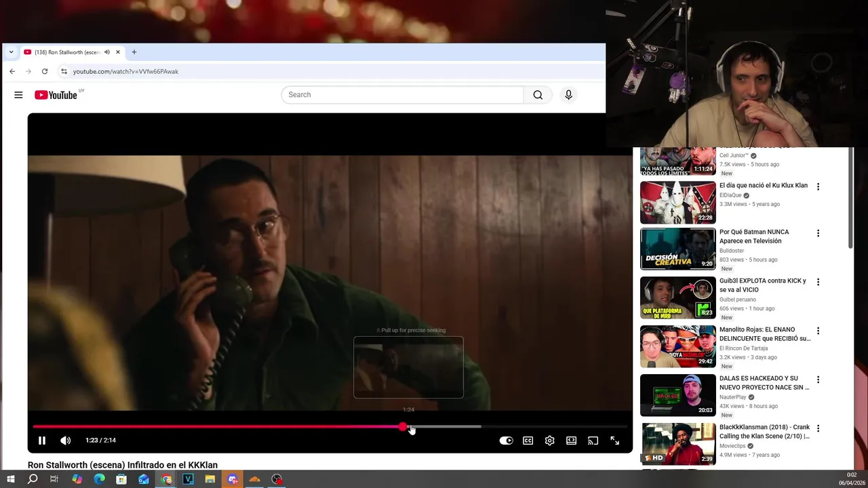Go to YouTube home via logo
The height and width of the screenshot is (488, 868).
[56, 95]
